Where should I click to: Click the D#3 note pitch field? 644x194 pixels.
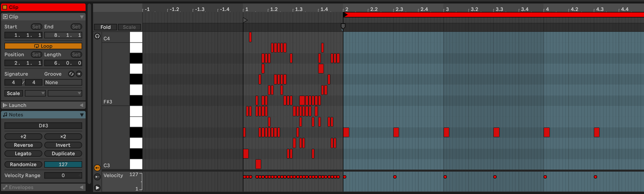(x=43, y=126)
